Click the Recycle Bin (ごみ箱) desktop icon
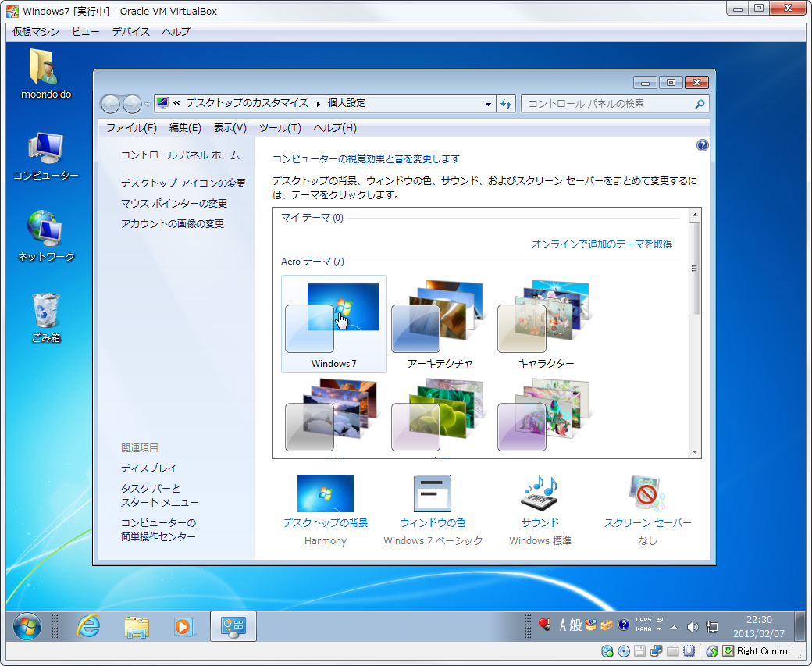The image size is (812, 666). (46, 311)
